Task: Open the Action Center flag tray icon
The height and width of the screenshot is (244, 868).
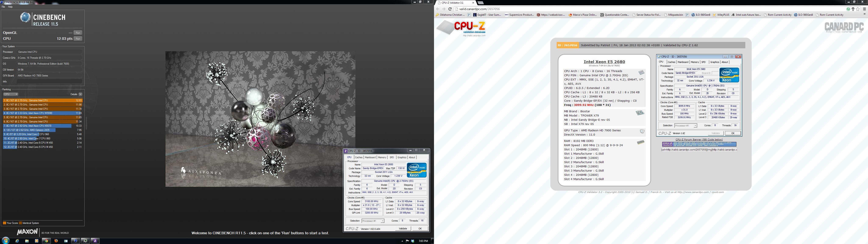Action: [407, 241]
